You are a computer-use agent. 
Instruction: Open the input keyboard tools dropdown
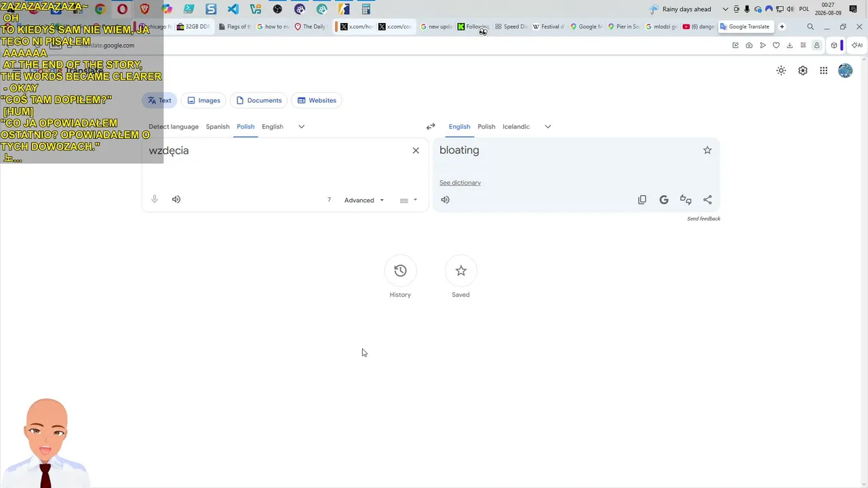point(409,200)
